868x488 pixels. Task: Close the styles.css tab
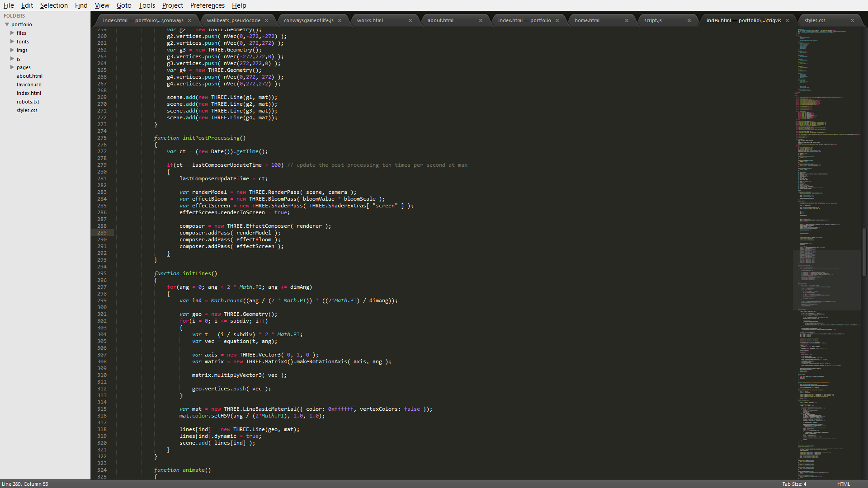coord(852,20)
